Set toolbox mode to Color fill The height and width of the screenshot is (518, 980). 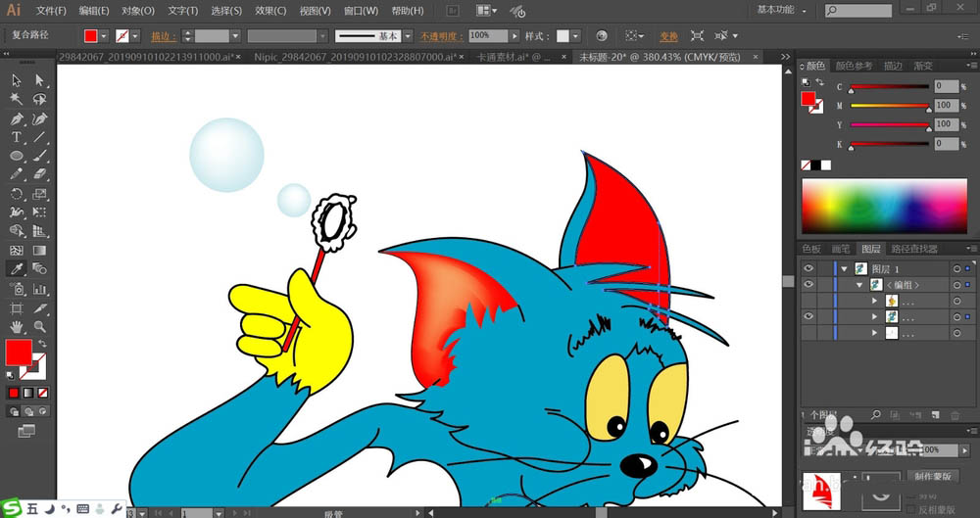point(13,393)
